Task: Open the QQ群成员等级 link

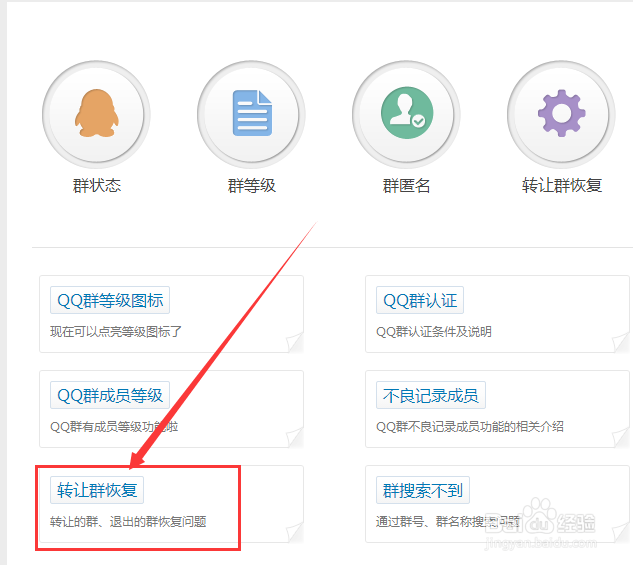Action: (110, 395)
